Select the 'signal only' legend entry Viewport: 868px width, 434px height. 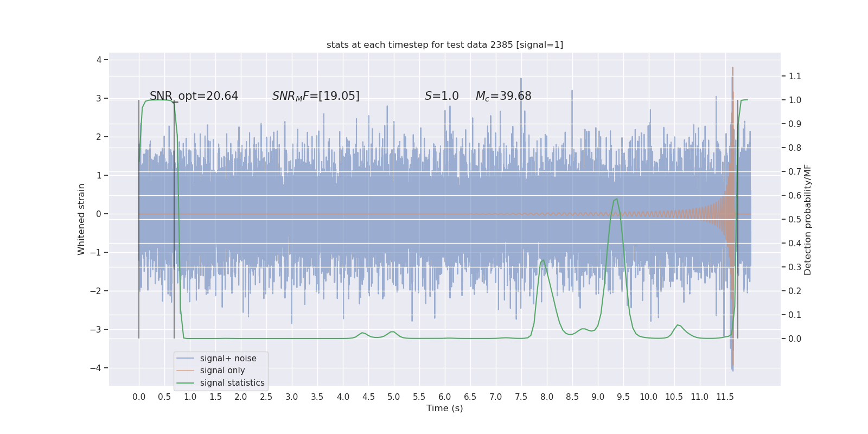222,371
